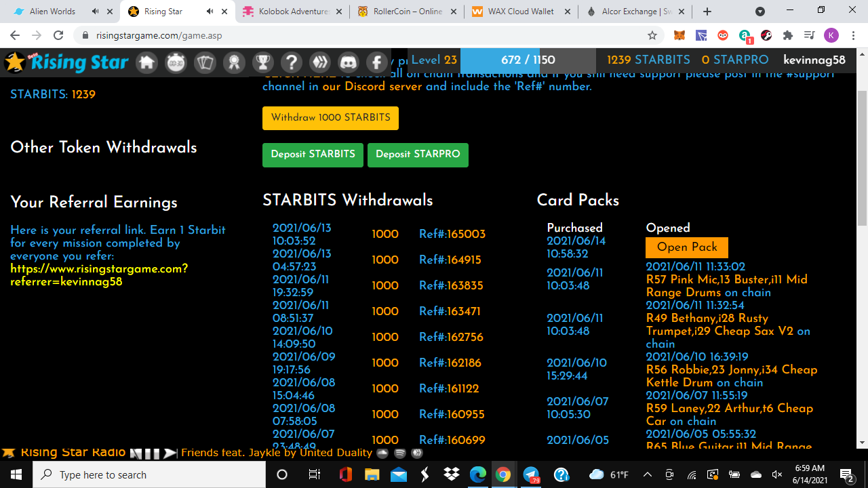
Task: Click the Open Pack button
Action: point(687,247)
